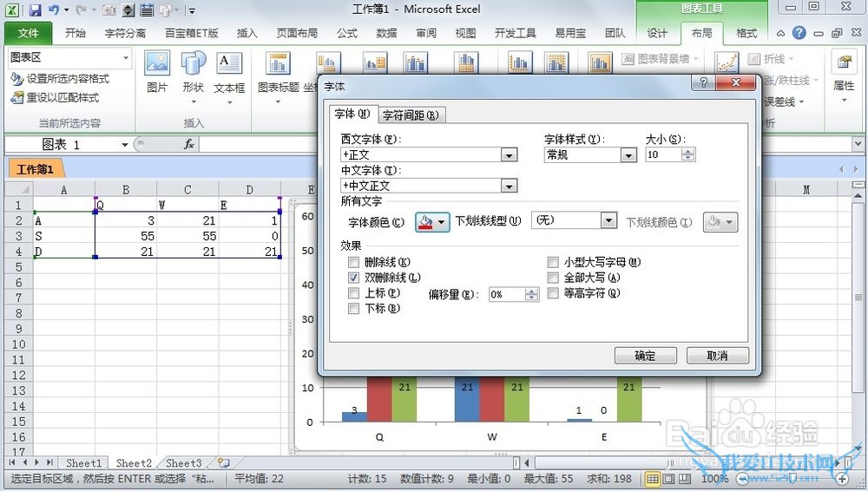Click the vertical scrollbar up arrow
The image size is (868, 491).
tap(858, 196)
